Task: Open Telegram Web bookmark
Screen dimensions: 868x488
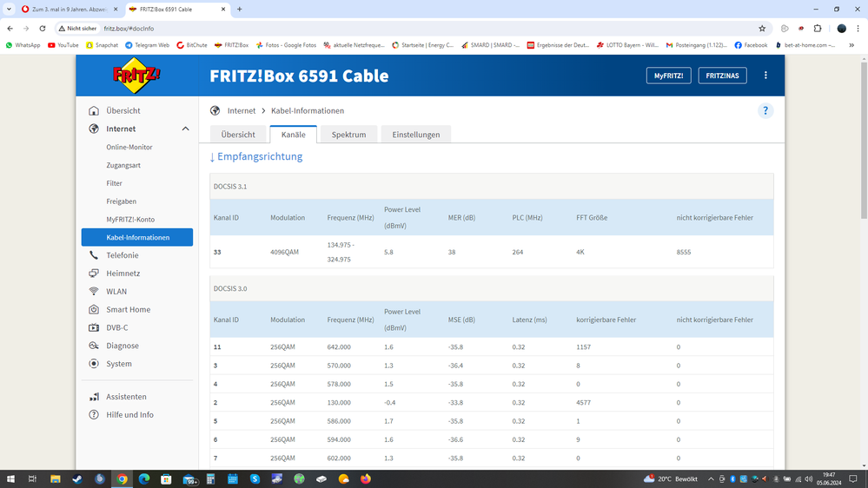Action: pos(147,45)
